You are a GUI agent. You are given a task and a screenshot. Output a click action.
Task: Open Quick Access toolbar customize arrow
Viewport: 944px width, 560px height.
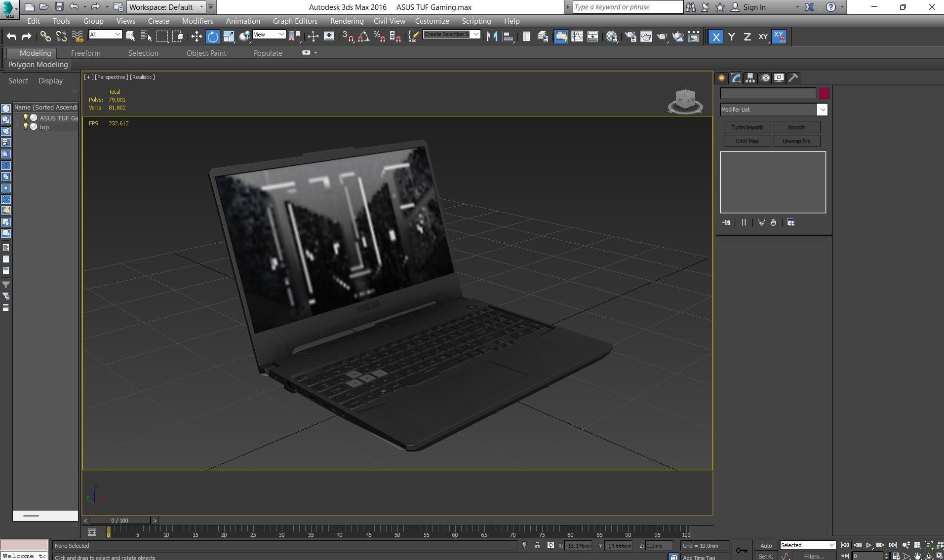211,7
